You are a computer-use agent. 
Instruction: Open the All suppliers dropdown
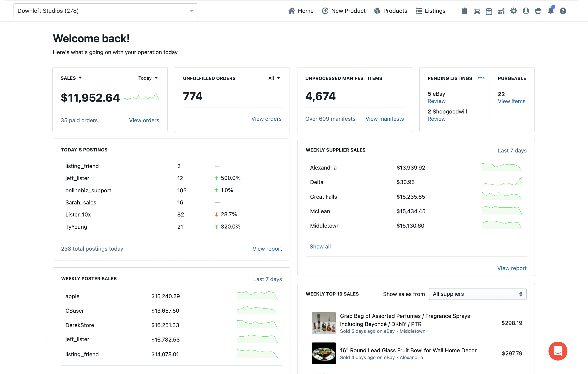pyautogui.click(x=477, y=294)
